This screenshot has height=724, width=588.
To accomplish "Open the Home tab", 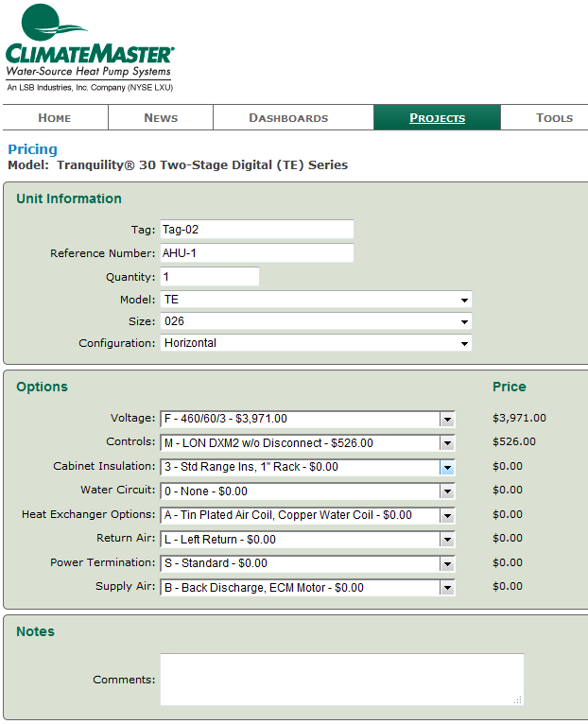I will pyautogui.click(x=55, y=118).
